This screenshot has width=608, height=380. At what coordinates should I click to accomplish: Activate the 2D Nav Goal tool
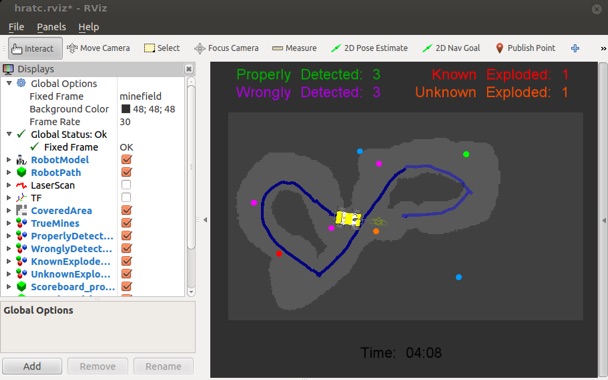451,48
